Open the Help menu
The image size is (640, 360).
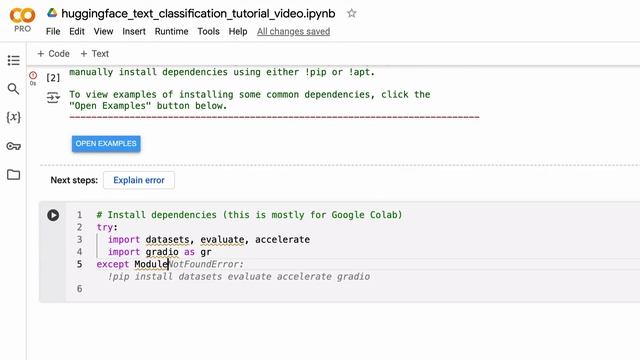pyautogui.click(x=238, y=31)
